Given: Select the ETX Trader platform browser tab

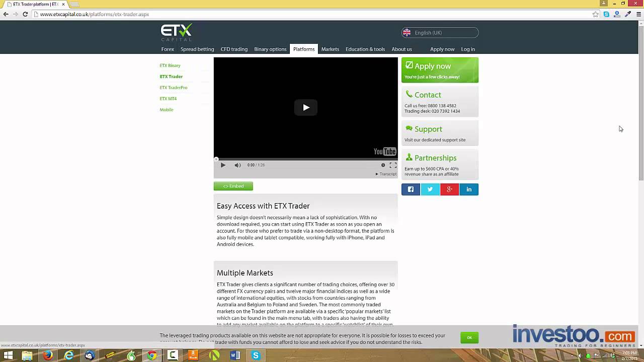Looking at the screenshot, I should coord(35,4).
